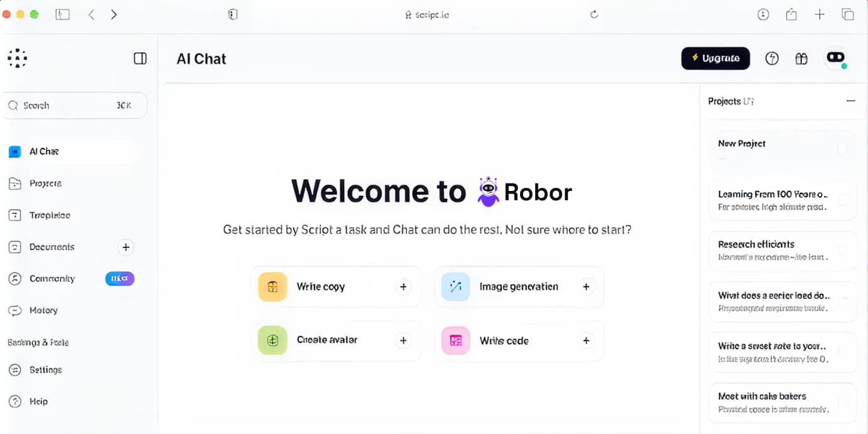Open the lightning help icon beside Upgrade
The width and height of the screenshot is (868, 434).
click(772, 58)
